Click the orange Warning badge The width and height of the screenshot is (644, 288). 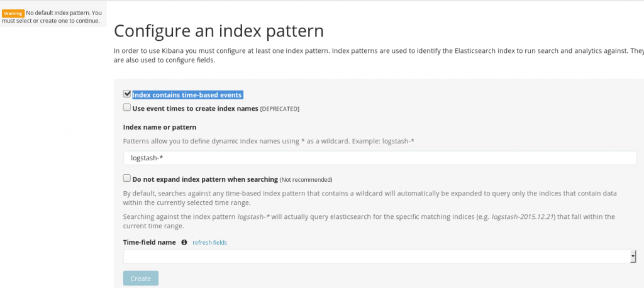point(13,14)
